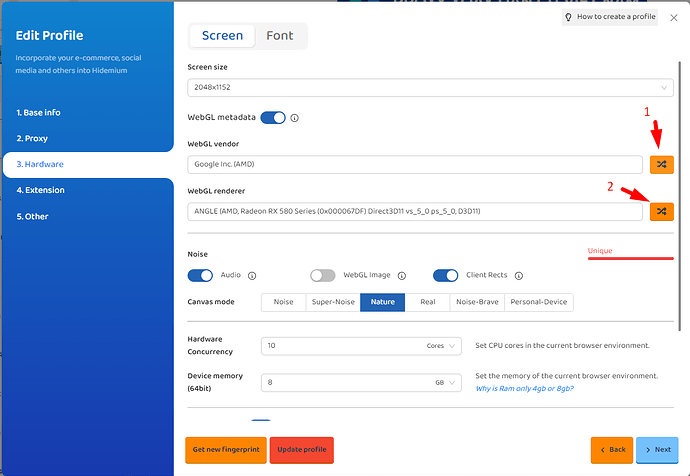Click the red 'Unique' label
The image size is (690, 476).
click(x=600, y=251)
